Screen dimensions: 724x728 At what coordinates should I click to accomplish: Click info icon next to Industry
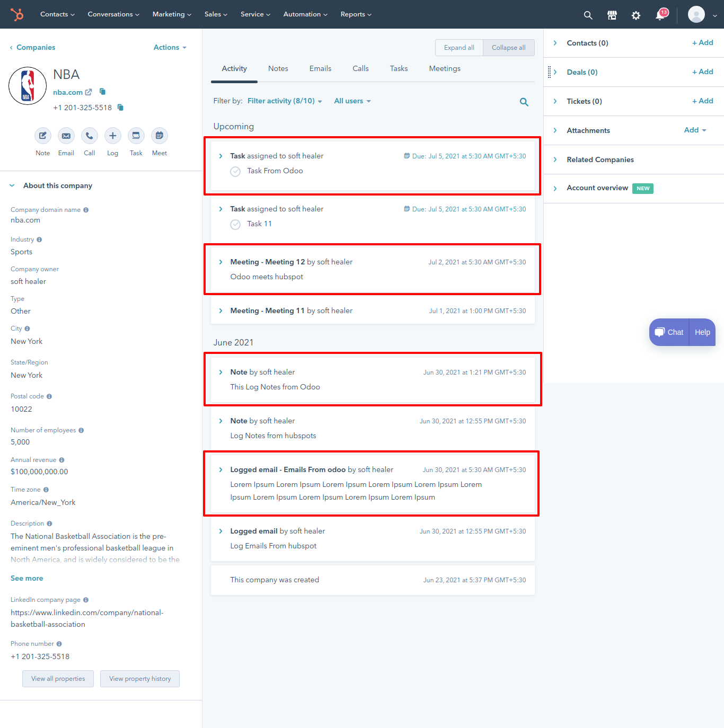tap(39, 239)
